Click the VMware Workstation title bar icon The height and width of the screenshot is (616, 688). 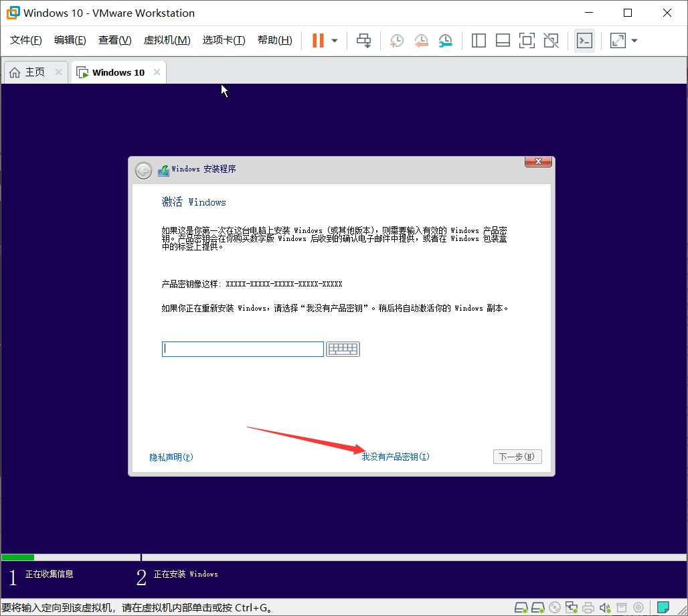(13, 13)
